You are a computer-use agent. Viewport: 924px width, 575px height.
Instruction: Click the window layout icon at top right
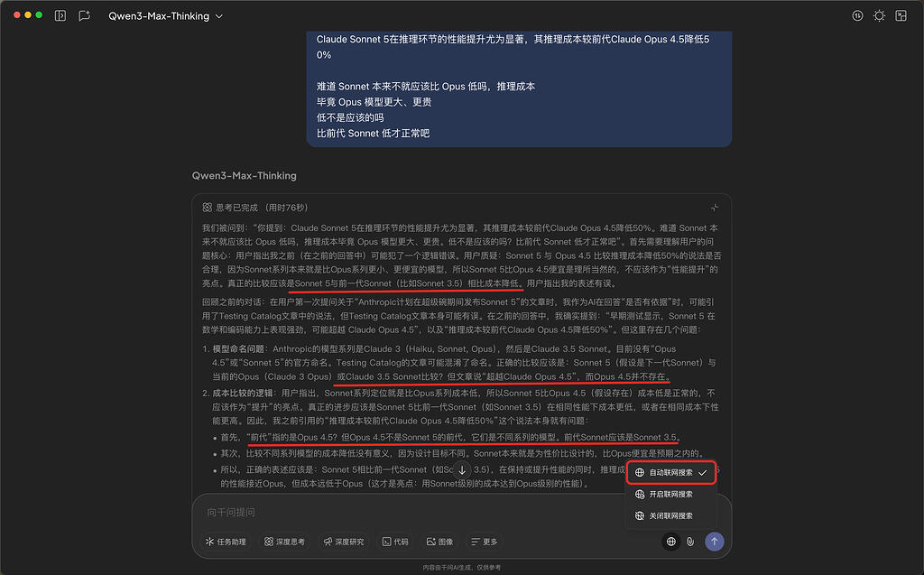click(x=901, y=16)
